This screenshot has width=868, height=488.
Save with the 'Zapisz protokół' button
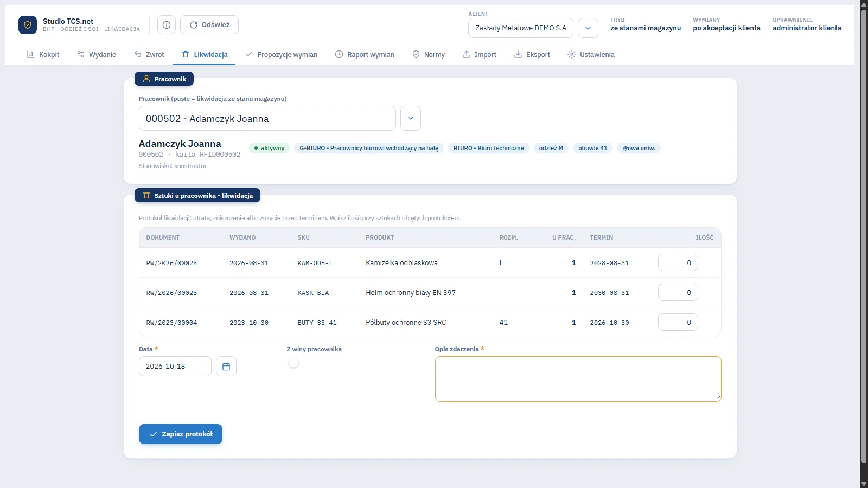pyautogui.click(x=181, y=434)
